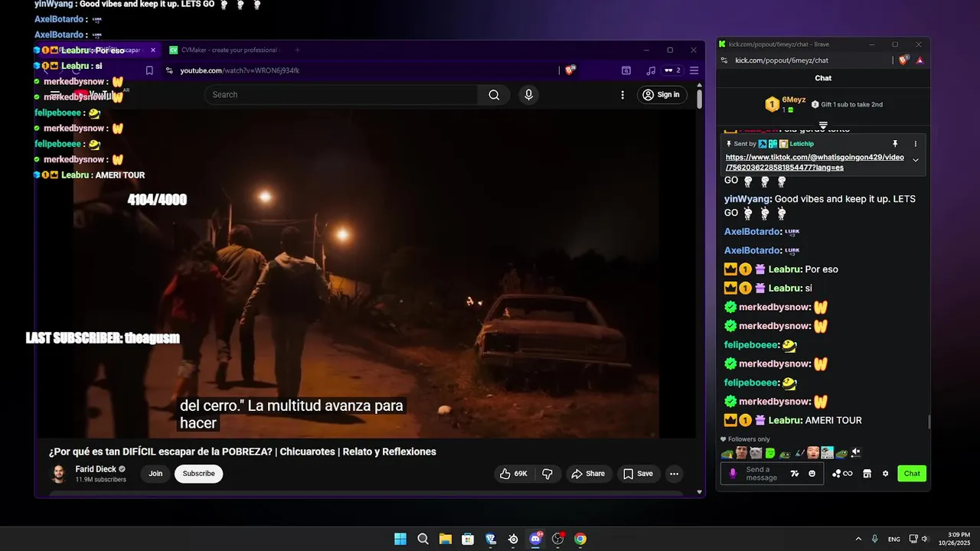Screen dimensions: 980x551
Task: Toggle emote sounds mute icon in Kick chat
Action: pos(856,452)
